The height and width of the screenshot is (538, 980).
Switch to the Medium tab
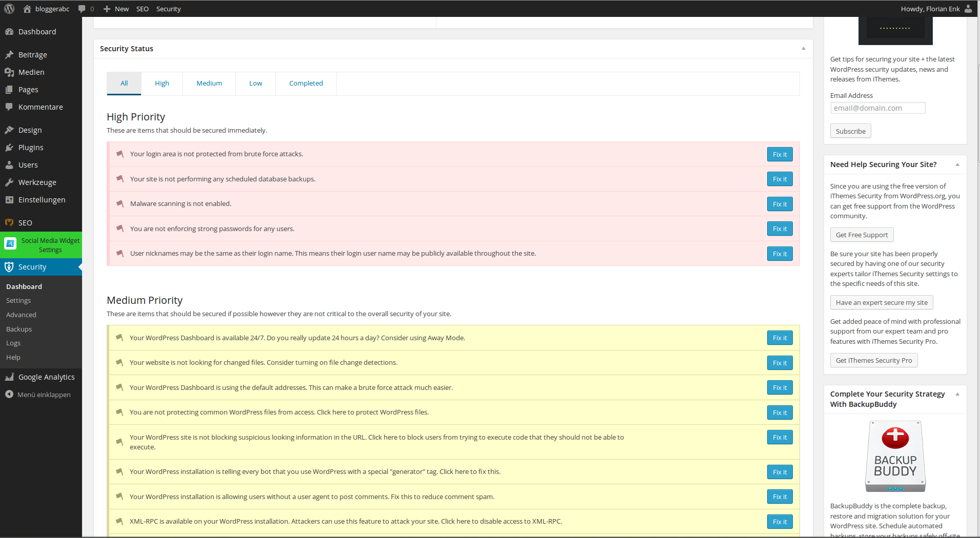209,84
